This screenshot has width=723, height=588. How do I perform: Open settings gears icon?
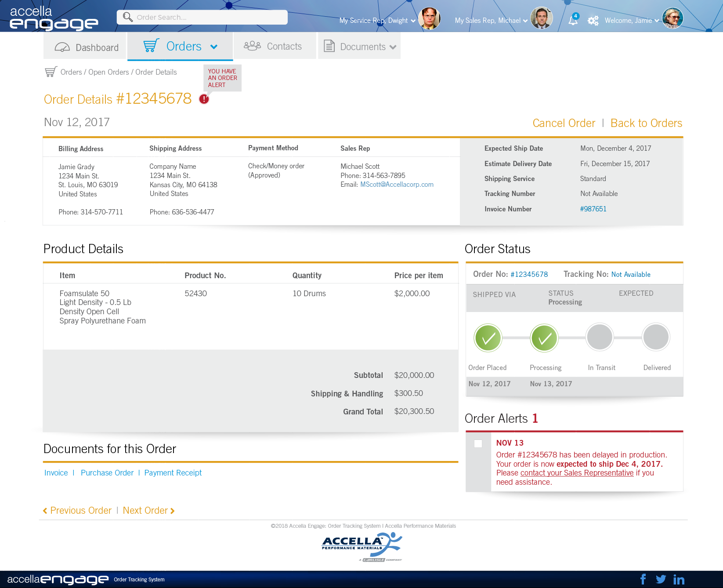point(593,21)
